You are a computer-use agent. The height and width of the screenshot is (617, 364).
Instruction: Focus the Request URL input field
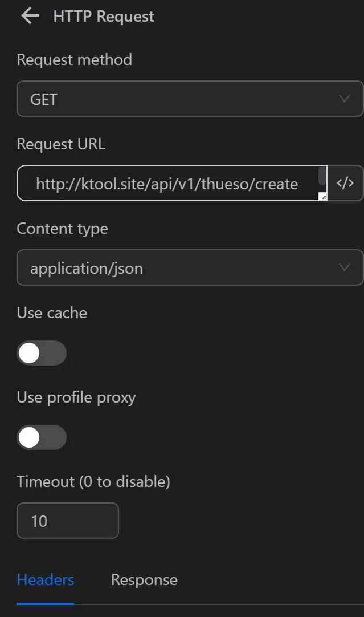(165, 183)
